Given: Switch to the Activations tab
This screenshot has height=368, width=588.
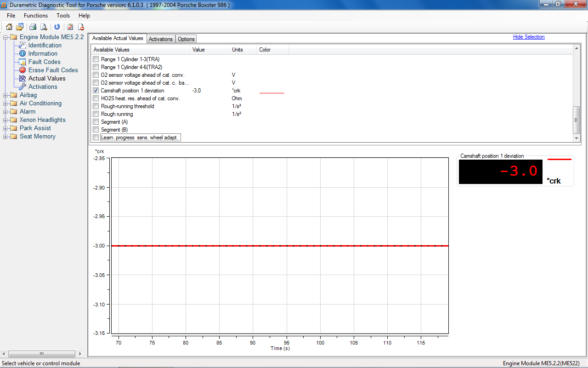Looking at the screenshot, I should [x=161, y=39].
